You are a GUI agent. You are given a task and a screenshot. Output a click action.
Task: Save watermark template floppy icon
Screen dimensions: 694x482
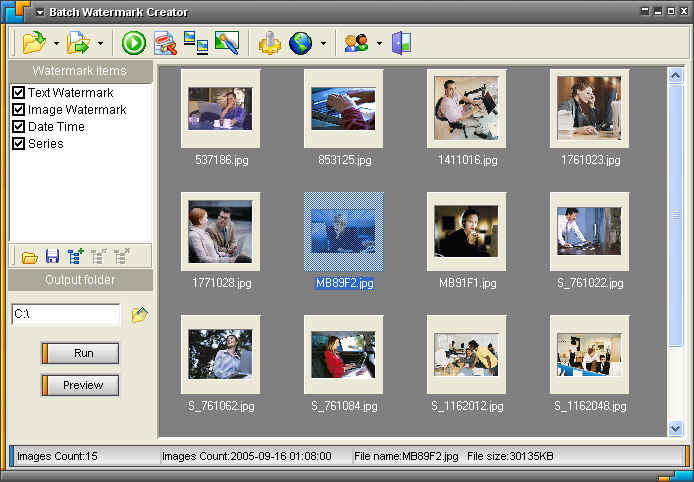pyautogui.click(x=52, y=257)
